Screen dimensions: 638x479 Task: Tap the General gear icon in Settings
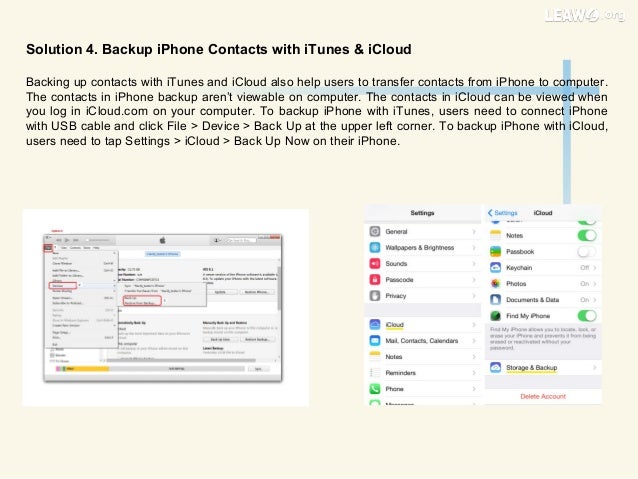[375, 232]
